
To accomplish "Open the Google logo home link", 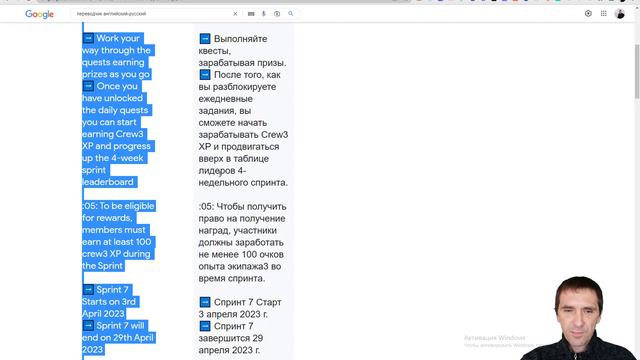I will [x=39, y=14].
